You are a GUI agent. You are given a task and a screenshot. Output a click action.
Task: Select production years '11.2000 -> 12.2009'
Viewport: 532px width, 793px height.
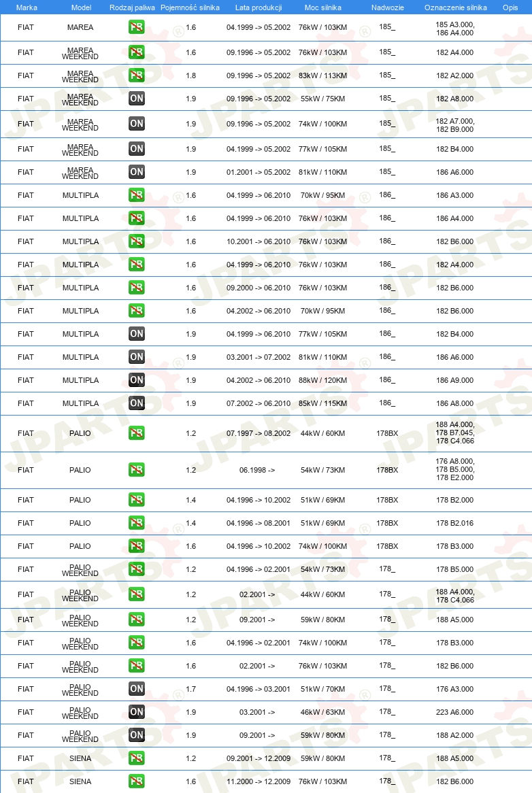[x=259, y=781]
